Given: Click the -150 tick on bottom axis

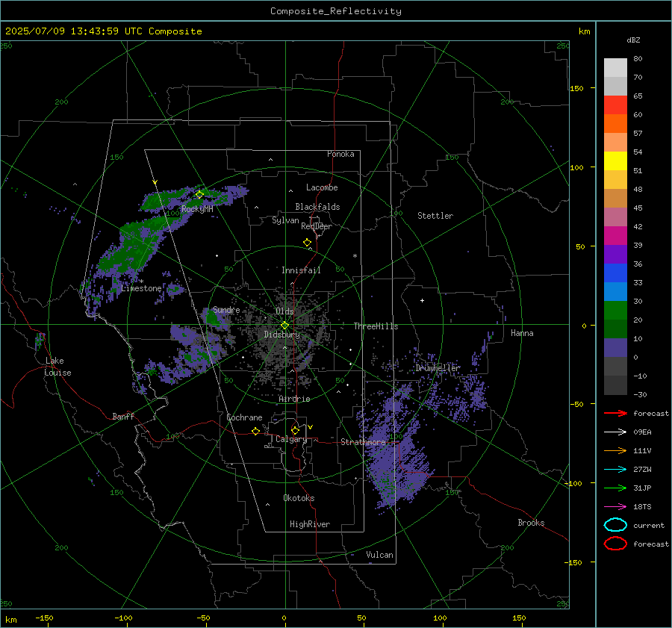Looking at the screenshot, I should pyautogui.click(x=44, y=618).
